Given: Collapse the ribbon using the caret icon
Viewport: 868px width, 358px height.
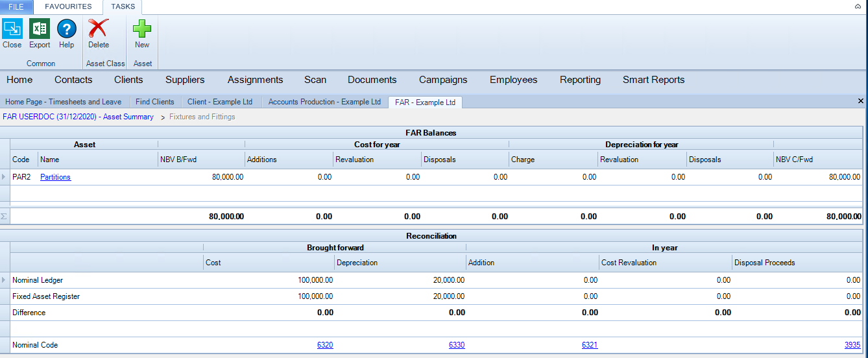Looking at the screenshot, I should 858,5.
